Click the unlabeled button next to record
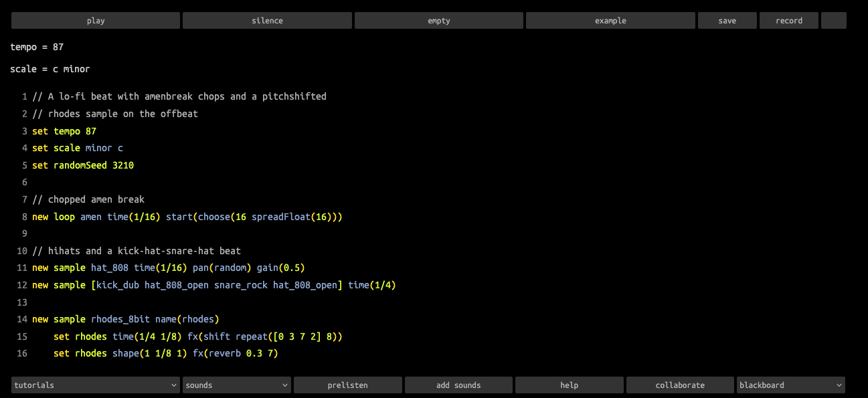The width and height of the screenshot is (868, 398). (834, 21)
